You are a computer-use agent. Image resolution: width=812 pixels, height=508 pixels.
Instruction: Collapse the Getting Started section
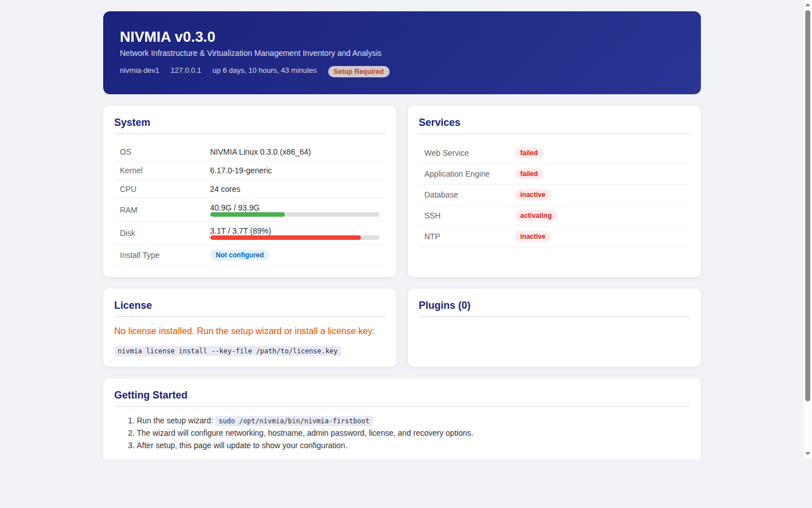[x=151, y=395]
